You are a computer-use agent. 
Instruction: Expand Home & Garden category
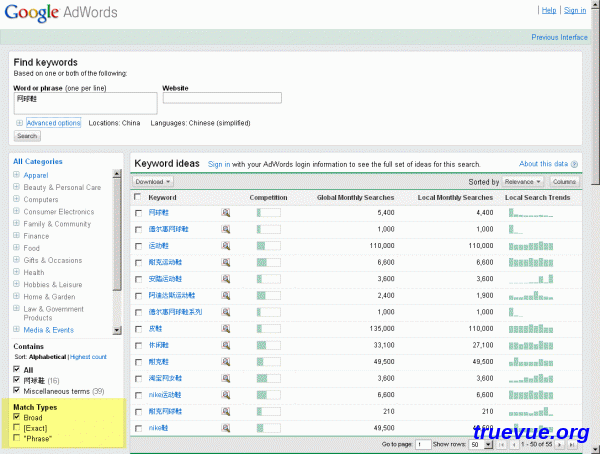coord(16,296)
